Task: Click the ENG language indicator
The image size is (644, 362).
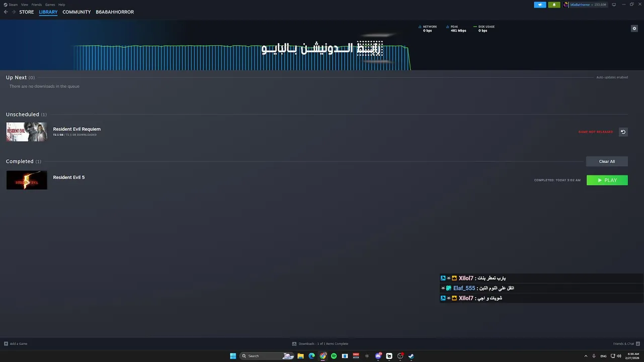Action: pos(603,356)
